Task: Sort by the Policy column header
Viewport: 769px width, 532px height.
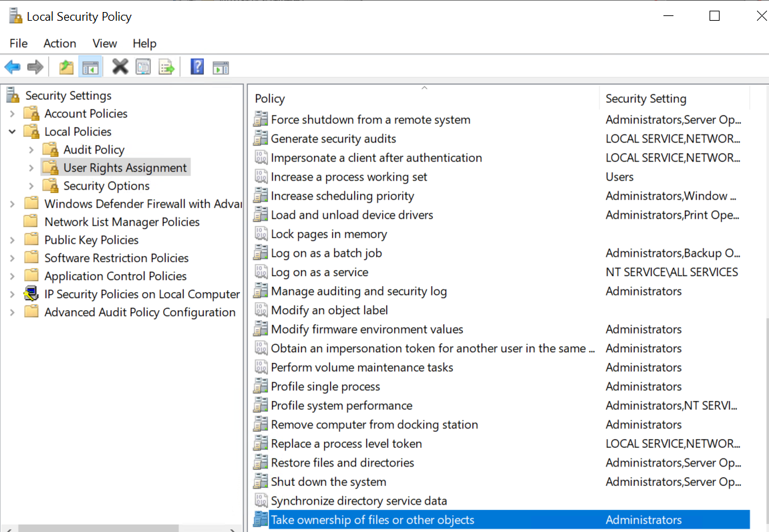Action: tap(424, 99)
